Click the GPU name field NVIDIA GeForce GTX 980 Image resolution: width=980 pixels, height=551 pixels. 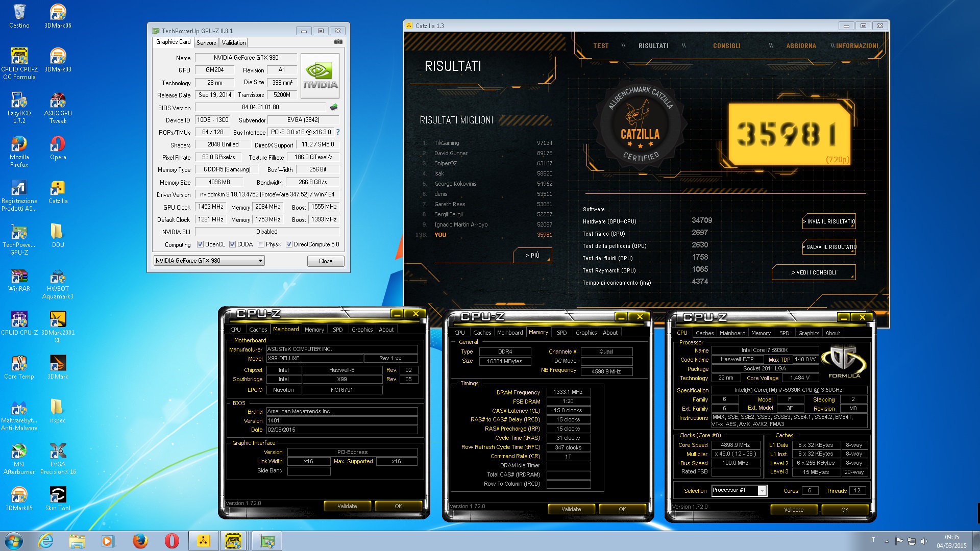tap(246, 58)
